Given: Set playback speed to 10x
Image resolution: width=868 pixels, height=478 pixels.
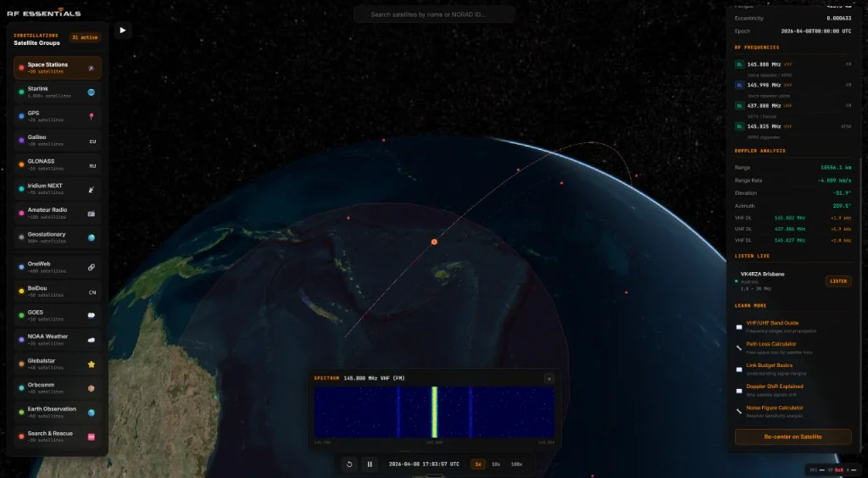Looking at the screenshot, I should (x=496, y=464).
